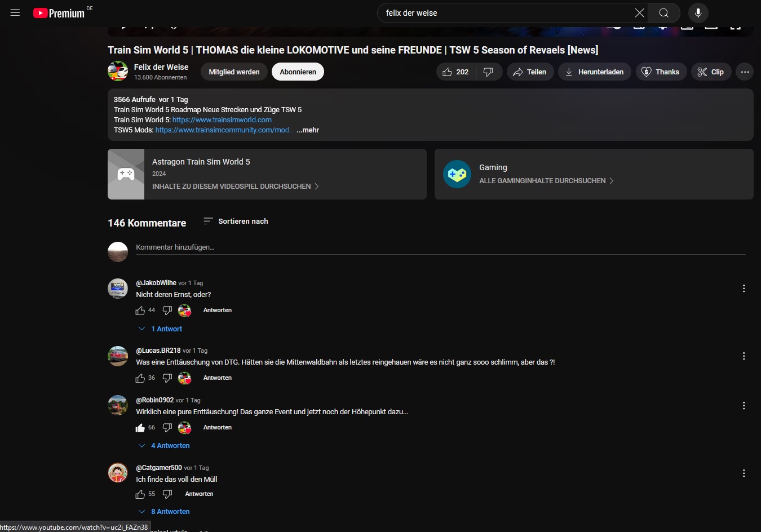Open the Gaming category icon
Image resolution: width=761 pixels, height=532 pixels.
(x=457, y=174)
